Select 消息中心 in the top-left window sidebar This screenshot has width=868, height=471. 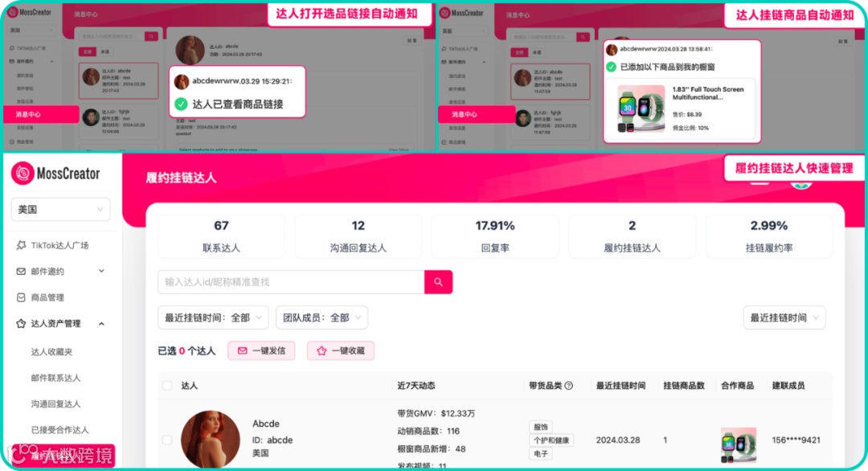pos(41,114)
